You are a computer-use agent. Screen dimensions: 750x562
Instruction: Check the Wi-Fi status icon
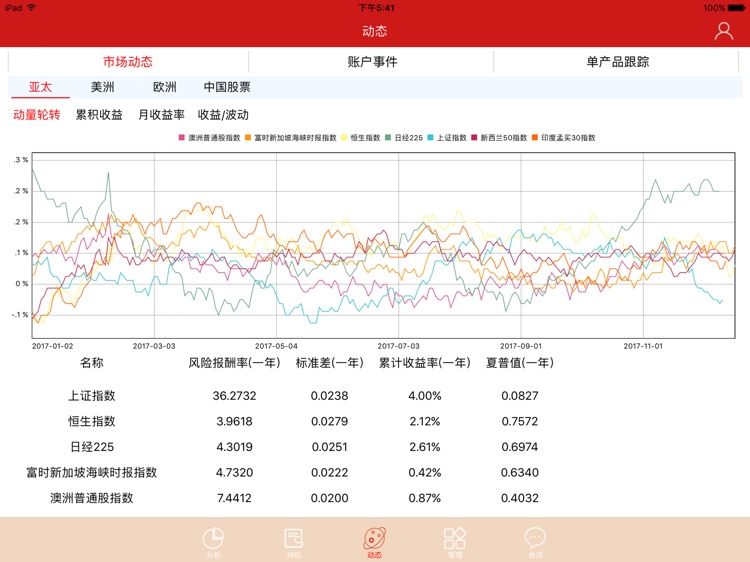(x=32, y=8)
